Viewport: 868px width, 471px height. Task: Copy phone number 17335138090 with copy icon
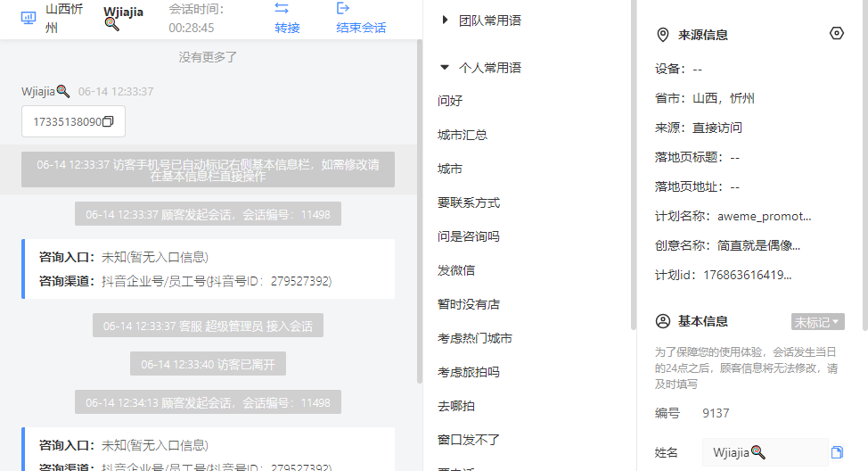click(x=109, y=121)
